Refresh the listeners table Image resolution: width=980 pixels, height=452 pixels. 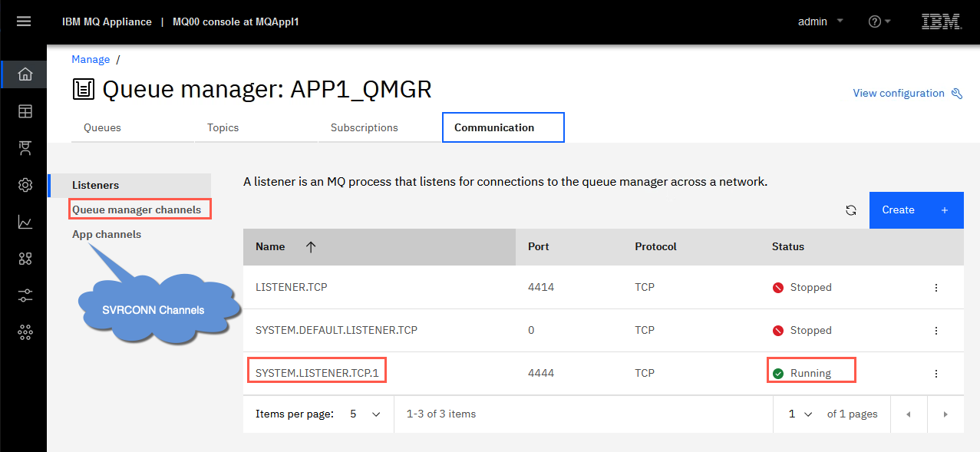coord(850,210)
